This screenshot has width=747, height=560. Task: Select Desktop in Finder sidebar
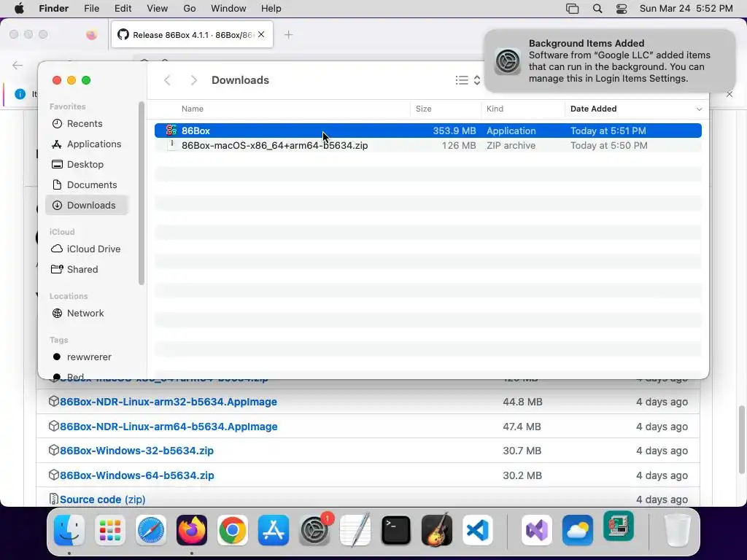tap(87, 165)
